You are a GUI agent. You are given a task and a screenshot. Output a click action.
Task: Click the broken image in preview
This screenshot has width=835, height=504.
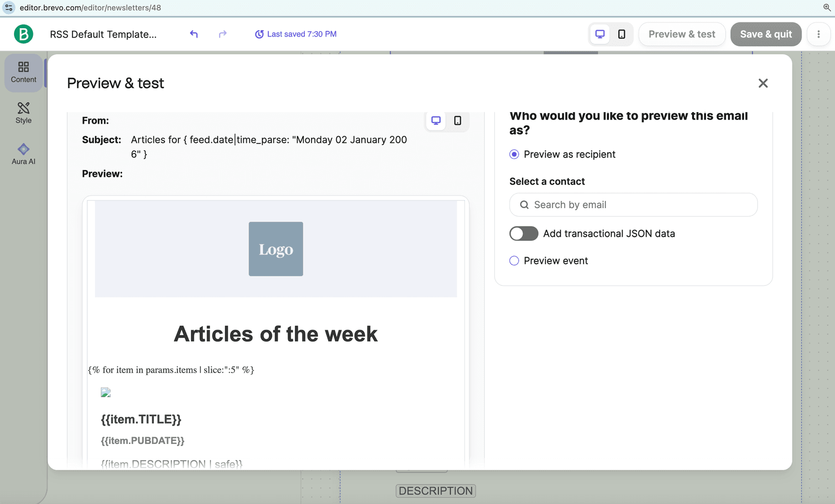(x=106, y=393)
